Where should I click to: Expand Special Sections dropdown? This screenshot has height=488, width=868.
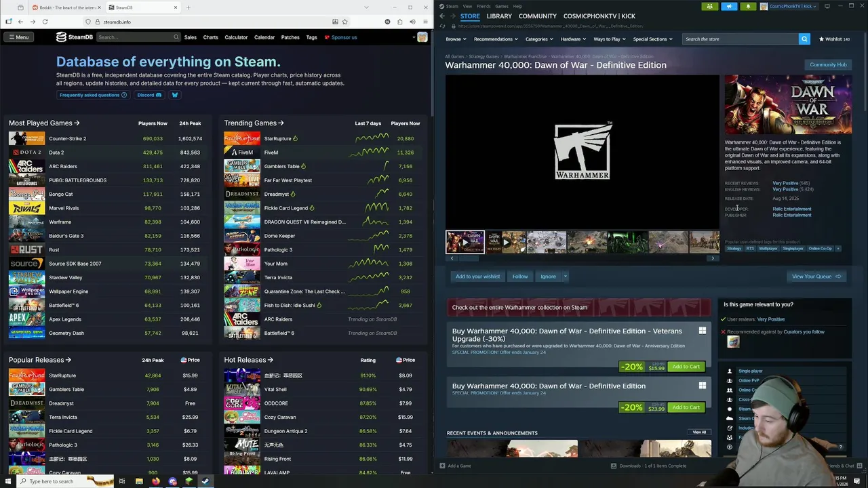652,39
